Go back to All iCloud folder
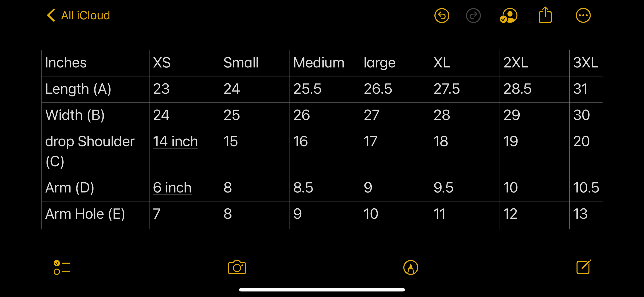The width and height of the screenshot is (644, 297). [x=85, y=15]
